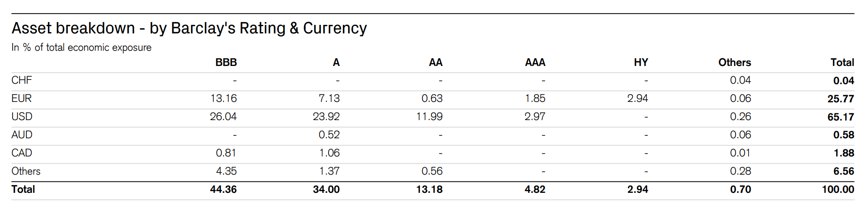Click the AAA column header
Screen dimensions: 868x211
pyautogui.click(x=535, y=63)
